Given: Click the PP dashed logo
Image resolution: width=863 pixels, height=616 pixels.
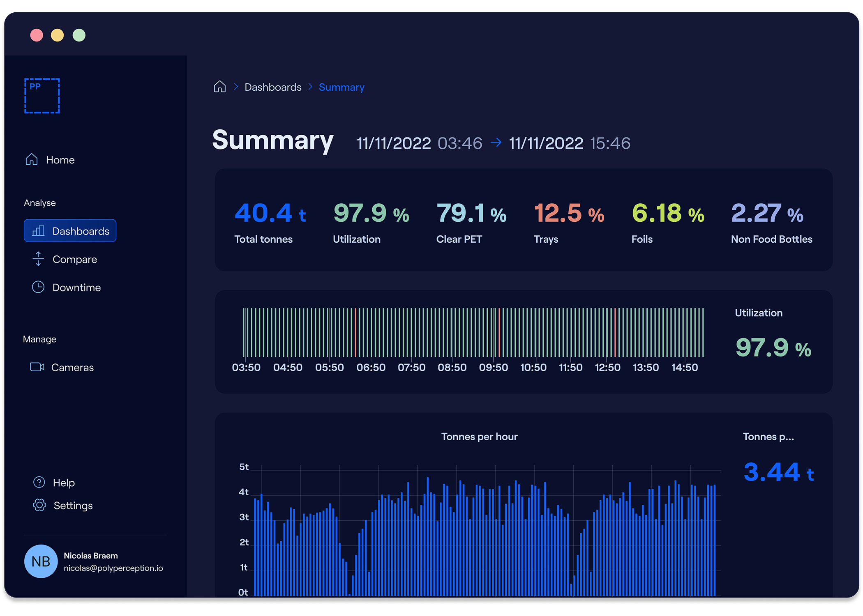Looking at the screenshot, I should 42,96.
